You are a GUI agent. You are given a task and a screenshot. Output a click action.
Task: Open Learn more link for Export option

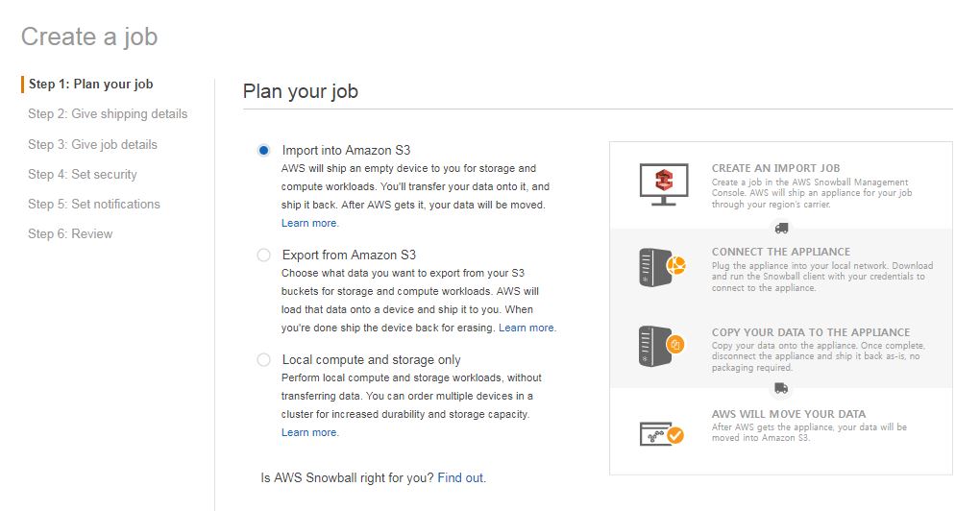527,328
